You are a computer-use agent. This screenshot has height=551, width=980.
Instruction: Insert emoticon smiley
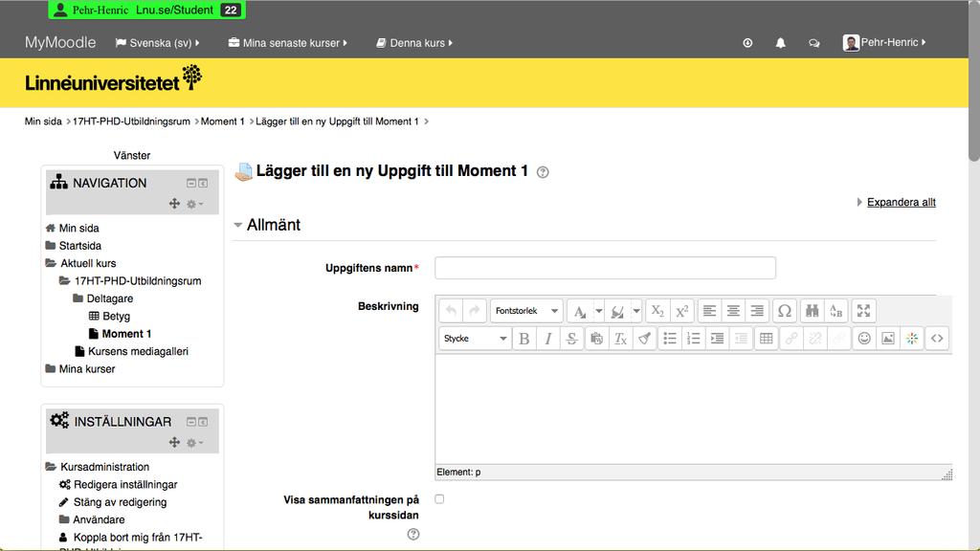864,338
